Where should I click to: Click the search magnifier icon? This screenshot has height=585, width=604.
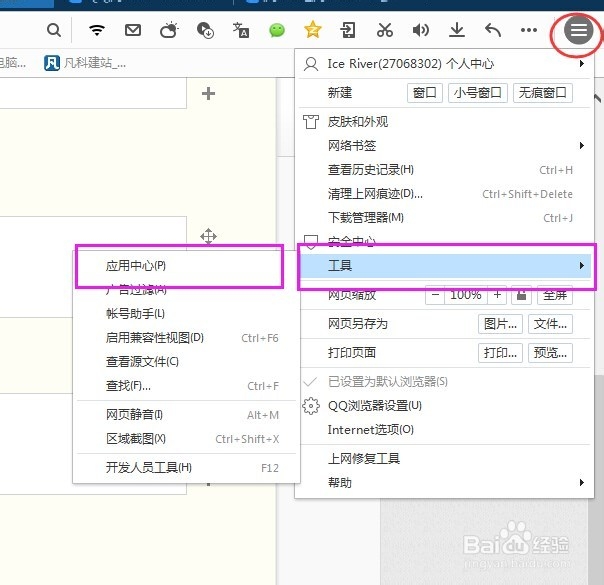pyautogui.click(x=54, y=30)
